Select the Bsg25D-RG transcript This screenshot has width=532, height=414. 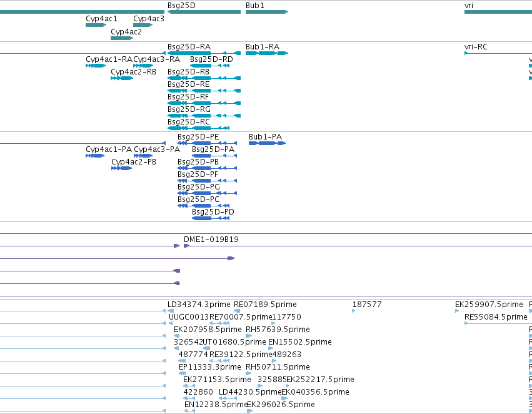point(204,116)
